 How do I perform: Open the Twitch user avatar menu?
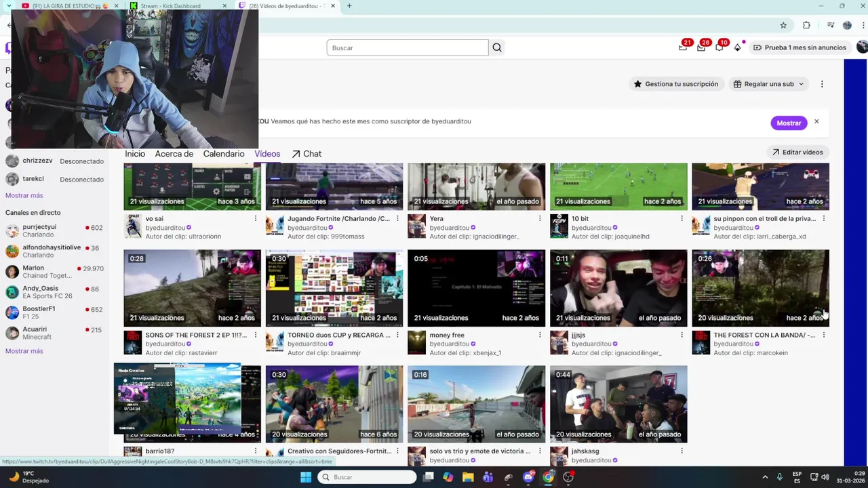(862, 47)
